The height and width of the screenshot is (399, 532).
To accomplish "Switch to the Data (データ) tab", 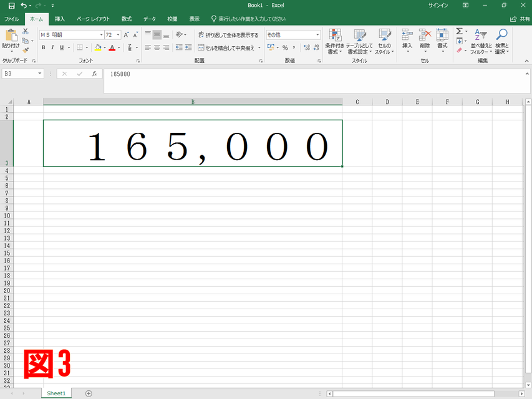I will coord(149,19).
